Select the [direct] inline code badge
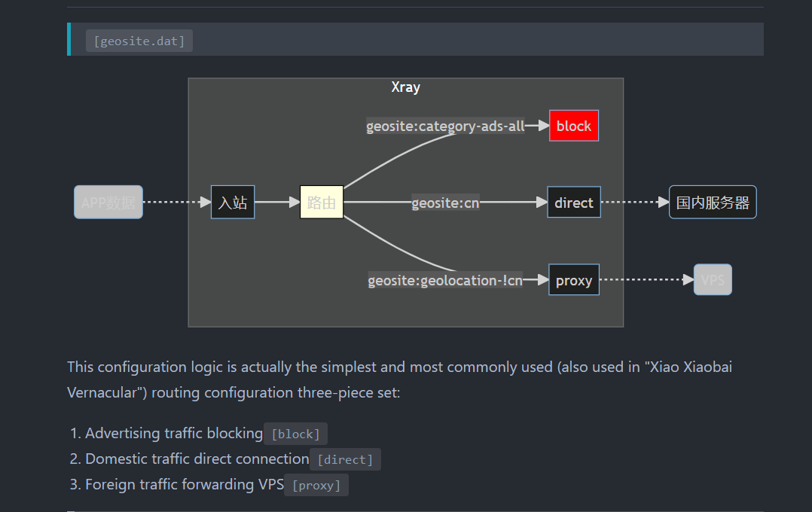Viewport: 812px width, 512px height. [345, 459]
